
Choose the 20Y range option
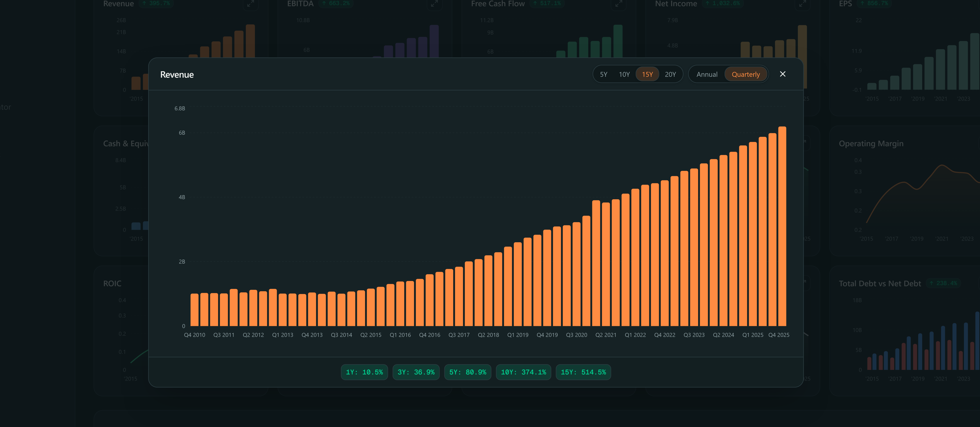(670, 75)
